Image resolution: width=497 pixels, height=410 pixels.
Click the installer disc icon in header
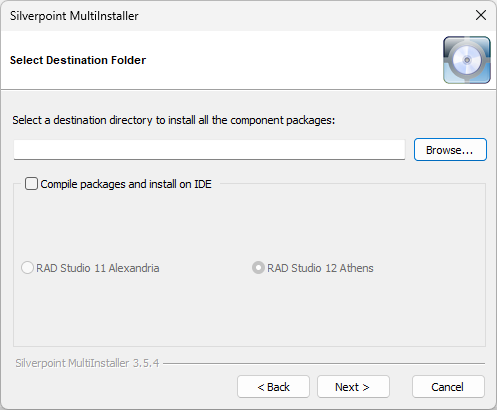tap(467, 60)
